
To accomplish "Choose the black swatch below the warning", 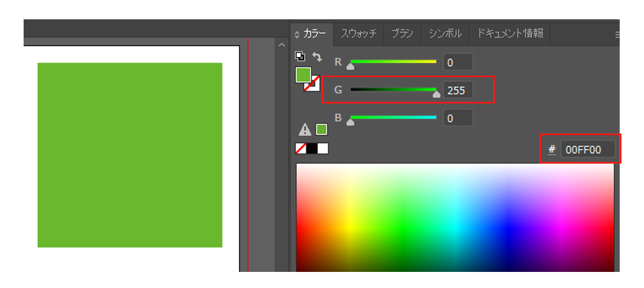I will pos(312,149).
